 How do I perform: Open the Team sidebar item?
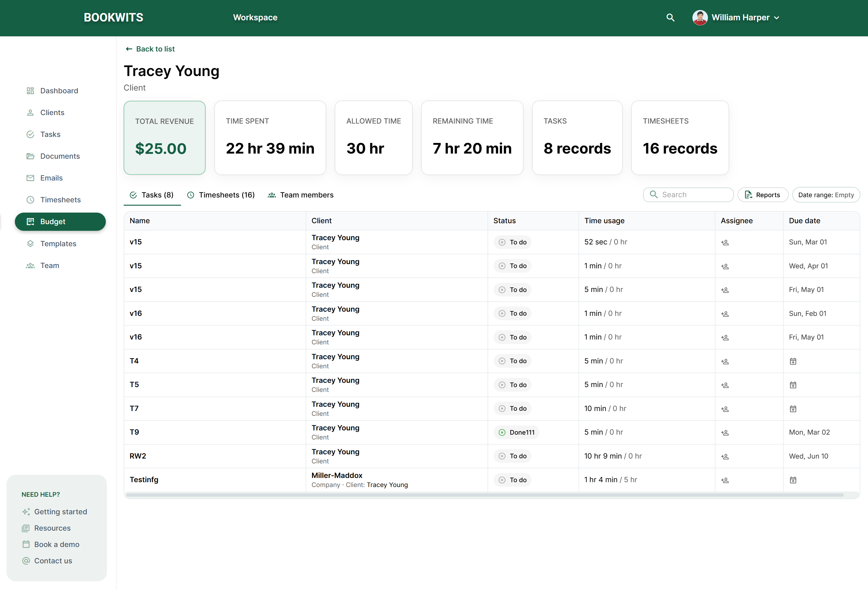[x=50, y=265]
